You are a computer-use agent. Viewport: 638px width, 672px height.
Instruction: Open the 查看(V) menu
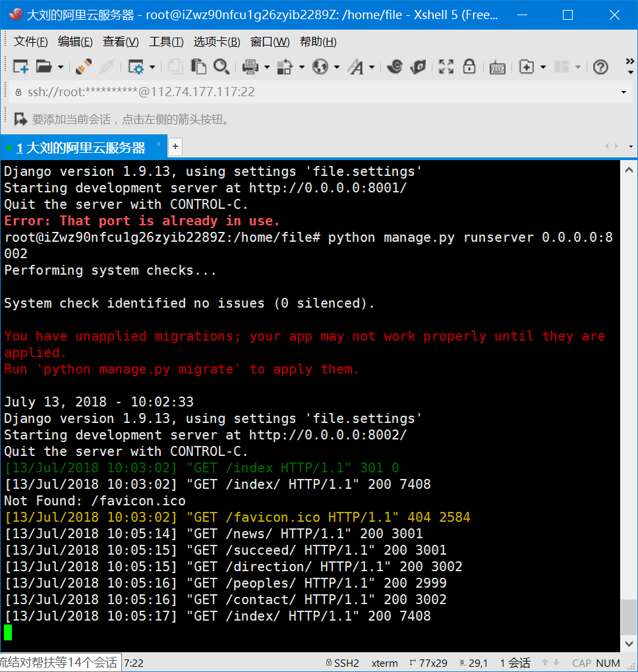tap(121, 42)
